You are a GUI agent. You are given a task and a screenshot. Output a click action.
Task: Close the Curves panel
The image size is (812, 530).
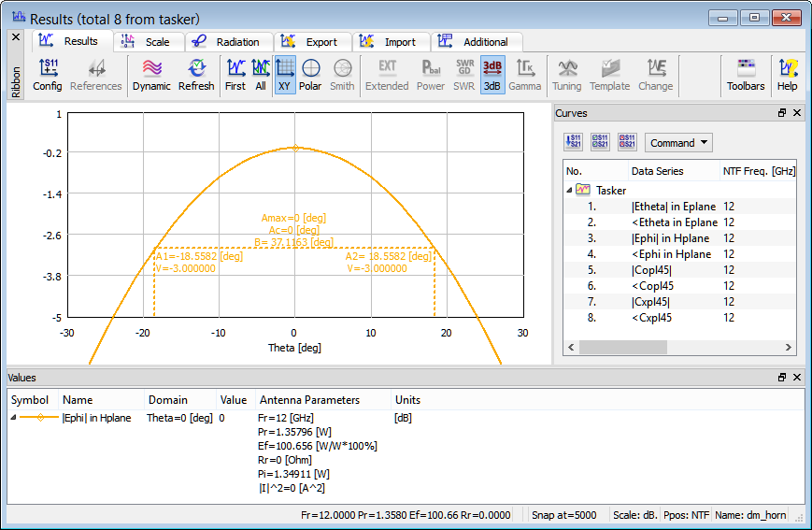pos(797,113)
